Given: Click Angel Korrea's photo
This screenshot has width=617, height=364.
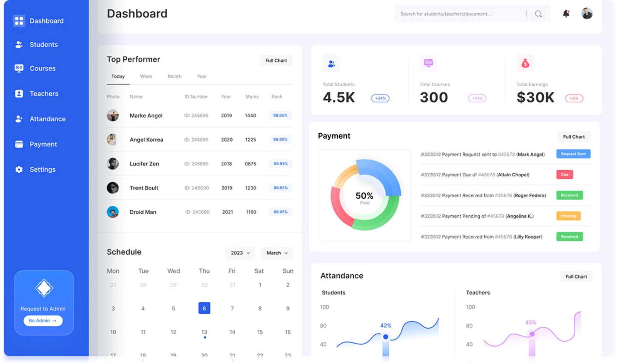Looking at the screenshot, I should click(x=112, y=139).
